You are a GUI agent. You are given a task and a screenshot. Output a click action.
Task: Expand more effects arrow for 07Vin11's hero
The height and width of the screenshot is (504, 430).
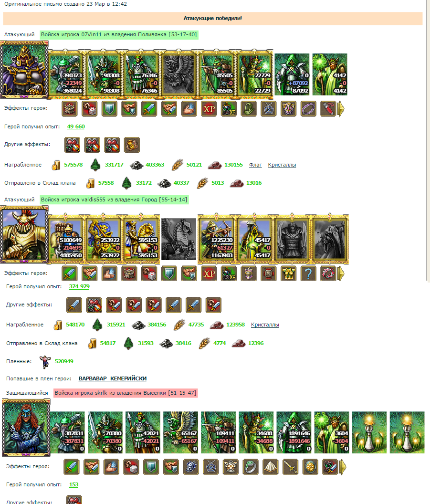(341, 109)
